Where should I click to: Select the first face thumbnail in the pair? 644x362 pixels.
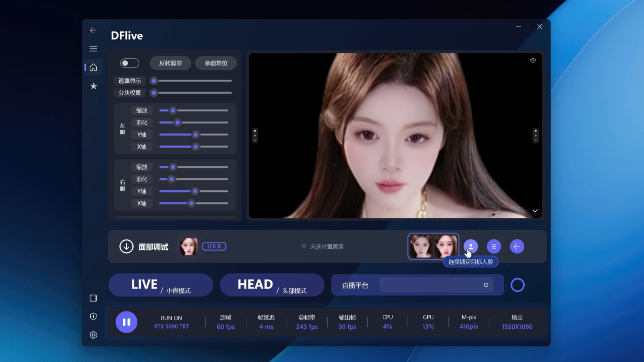(x=421, y=246)
